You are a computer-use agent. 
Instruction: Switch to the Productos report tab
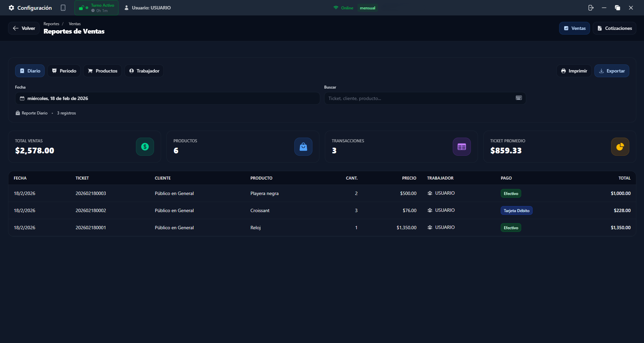(103, 71)
